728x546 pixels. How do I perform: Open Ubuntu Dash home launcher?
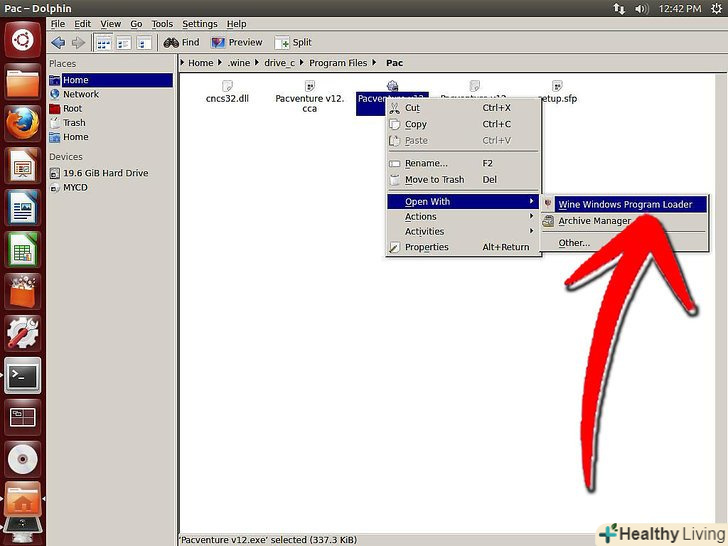pos(22,40)
